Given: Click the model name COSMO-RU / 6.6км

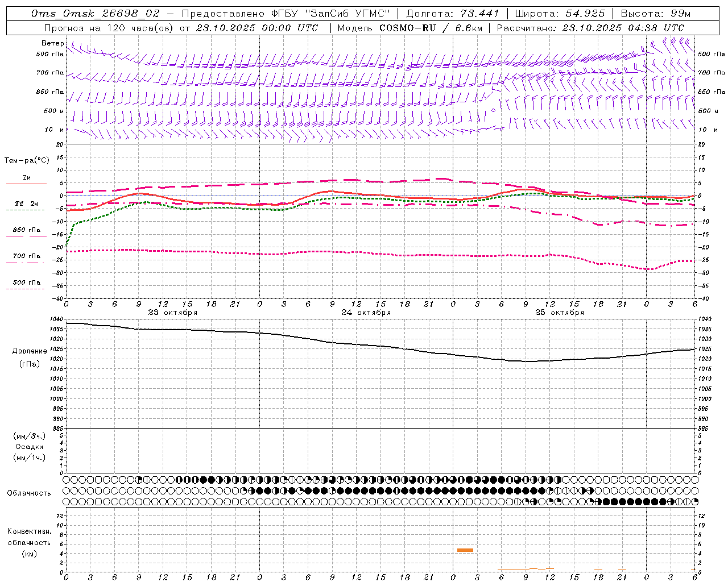Looking at the screenshot, I should (432, 28).
